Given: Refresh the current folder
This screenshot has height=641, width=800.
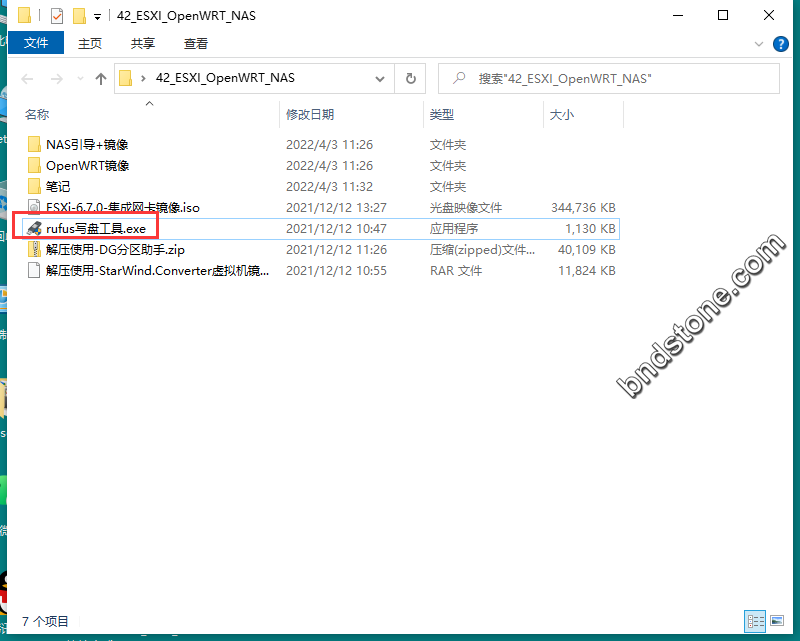Looking at the screenshot, I should [x=410, y=79].
